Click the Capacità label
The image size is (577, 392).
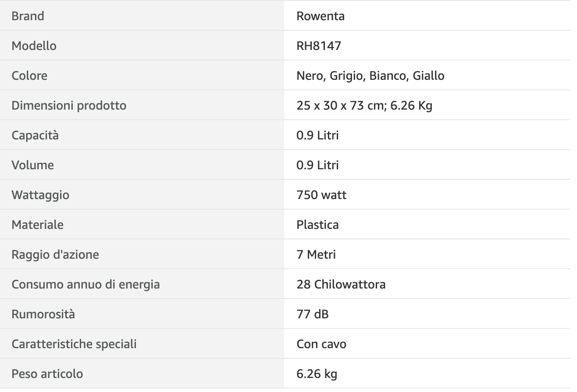tap(35, 135)
